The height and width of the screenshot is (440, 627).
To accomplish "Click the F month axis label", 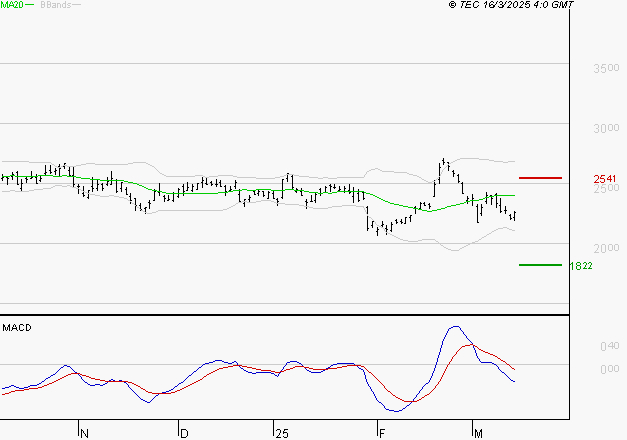I will (382, 434).
